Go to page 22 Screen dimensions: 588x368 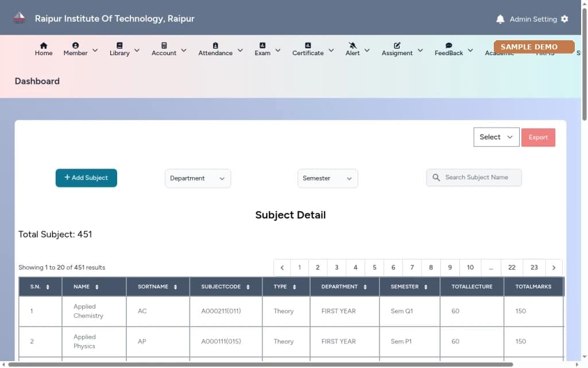(x=512, y=267)
